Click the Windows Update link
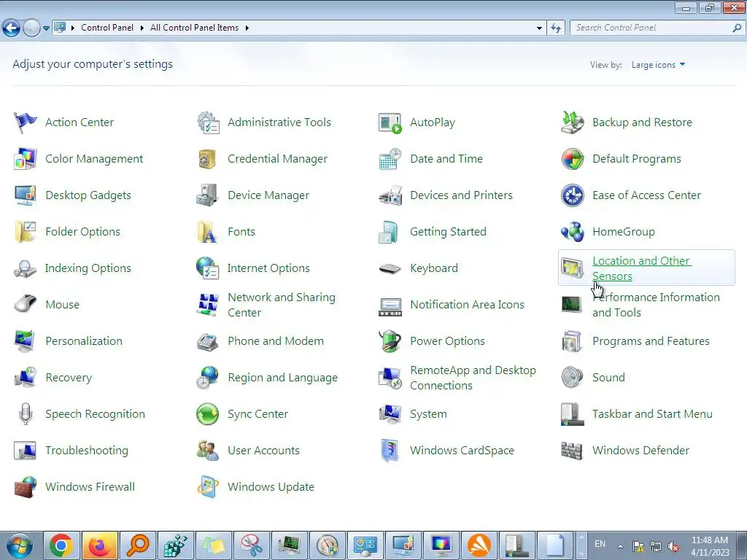The height and width of the screenshot is (560, 747). pyautogui.click(x=271, y=486)
